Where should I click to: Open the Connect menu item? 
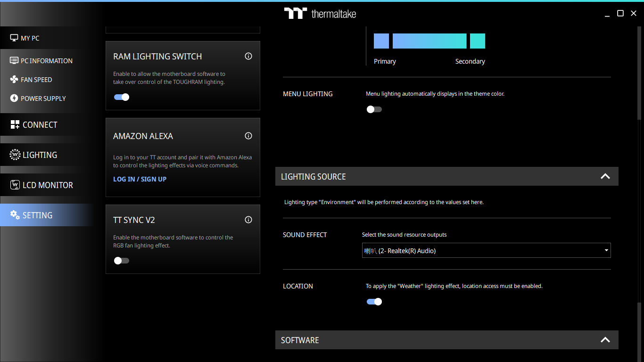click(40, 125)
